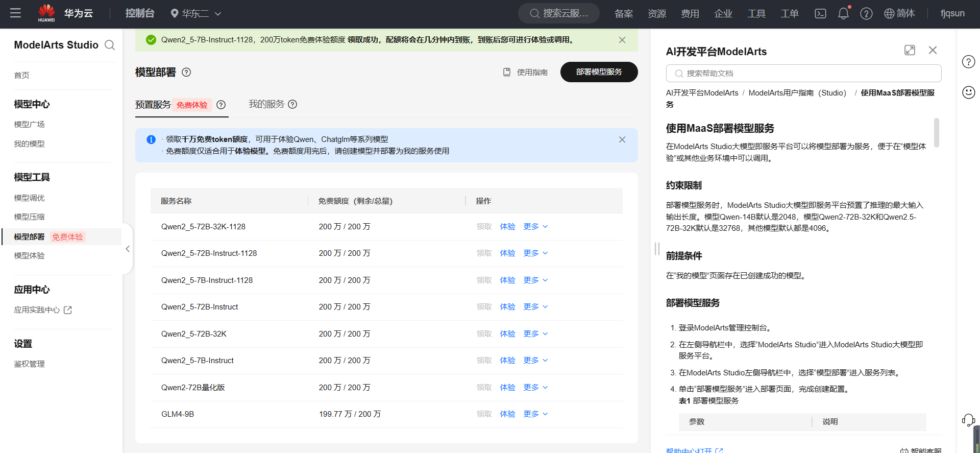Open the notifications bell
The width and height of the screenshot is (980, 453).
tap(843, 13)
